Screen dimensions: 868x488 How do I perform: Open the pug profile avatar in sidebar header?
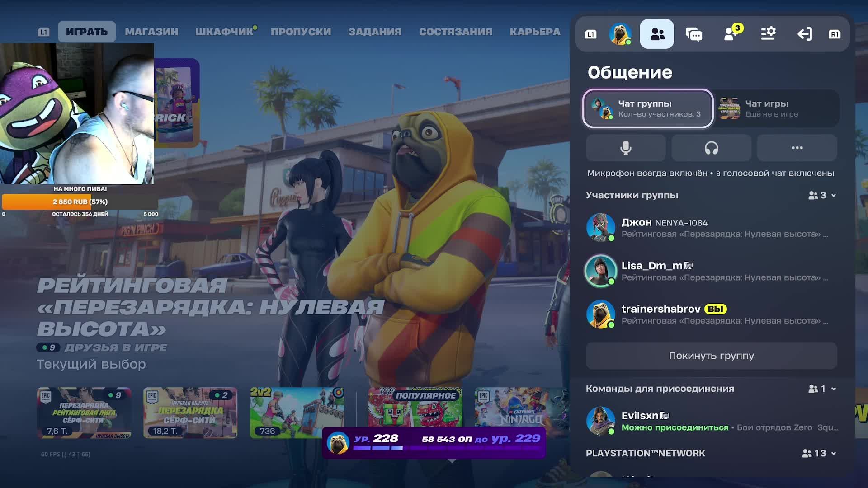pos(620,34)
